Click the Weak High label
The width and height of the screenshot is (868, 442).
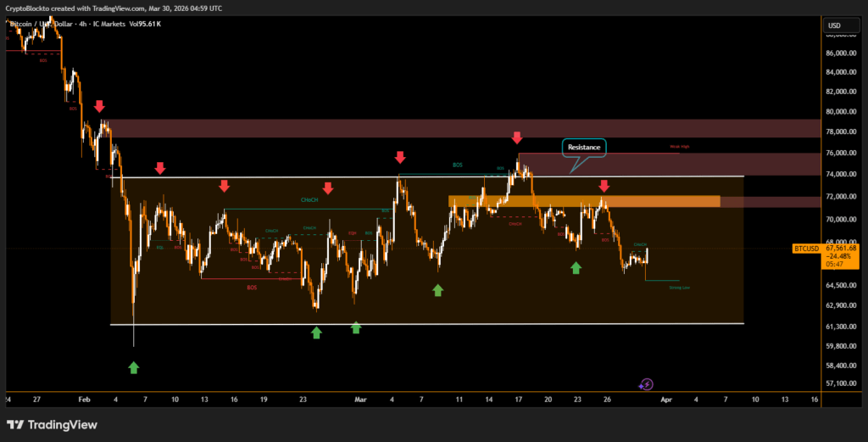click(679, 147)
